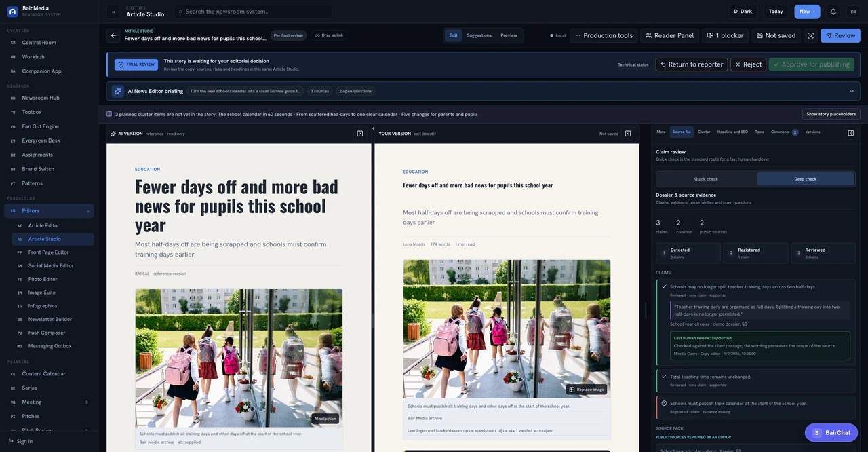Viewport: 868px width, 452px height.
Task: Toggle the AI version panel layout icon
Action: [x=360, y=134]
